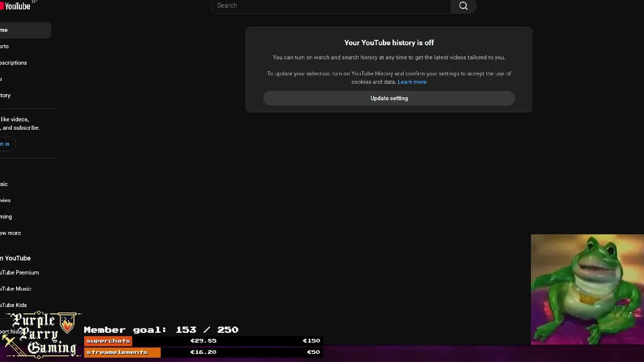
Task: Click the magnifying glass search button
Action: pyautogui.click(x=463, y=6)
